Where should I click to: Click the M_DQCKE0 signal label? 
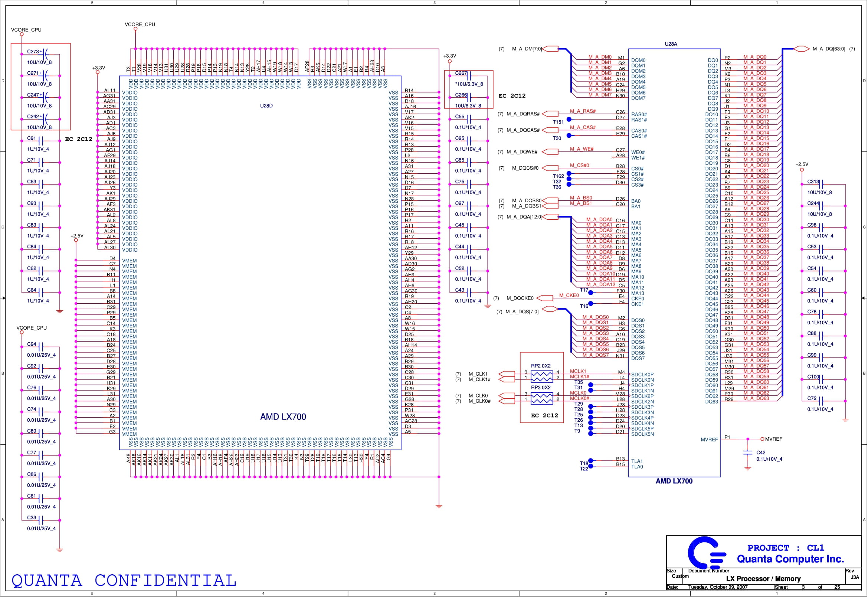click(520, 298)
